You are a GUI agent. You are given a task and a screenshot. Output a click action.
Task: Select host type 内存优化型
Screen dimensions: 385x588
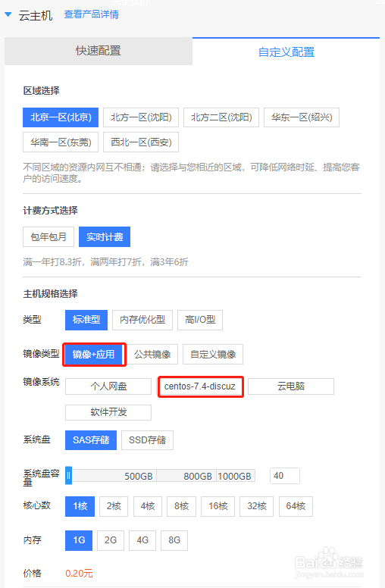(x=142, y=320)
